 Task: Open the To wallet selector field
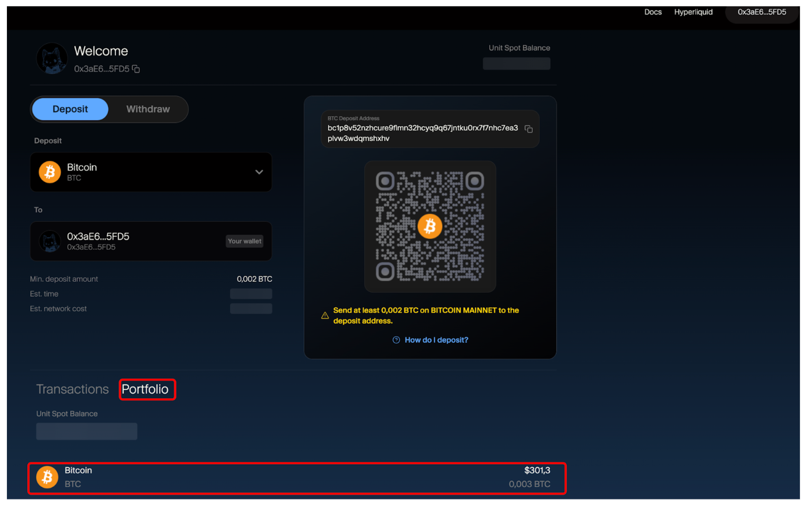151,241
